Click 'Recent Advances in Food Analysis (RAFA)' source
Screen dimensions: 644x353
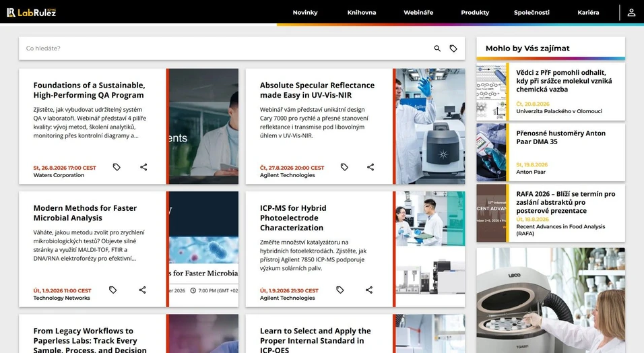click(x=560, y=230)
